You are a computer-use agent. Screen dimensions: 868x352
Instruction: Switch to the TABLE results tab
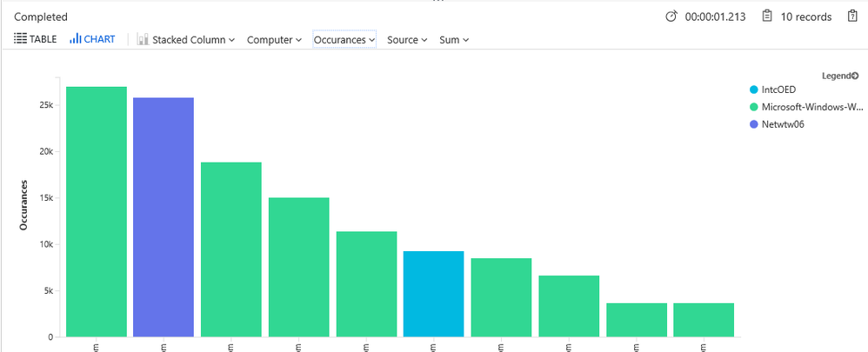[x=36, y=39]
